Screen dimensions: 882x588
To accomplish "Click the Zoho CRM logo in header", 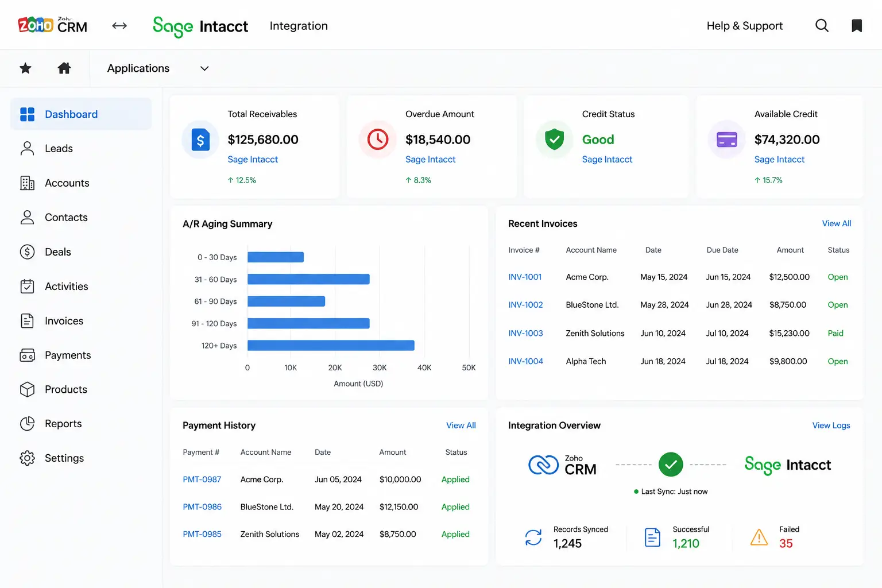I will (x=52, y=25).
